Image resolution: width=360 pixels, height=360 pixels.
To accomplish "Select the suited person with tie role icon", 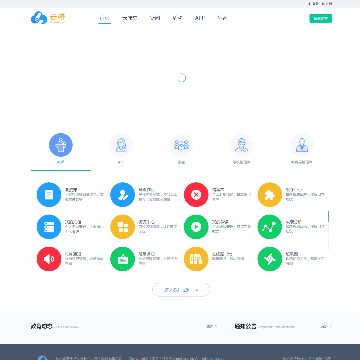I will coord(302,145).
